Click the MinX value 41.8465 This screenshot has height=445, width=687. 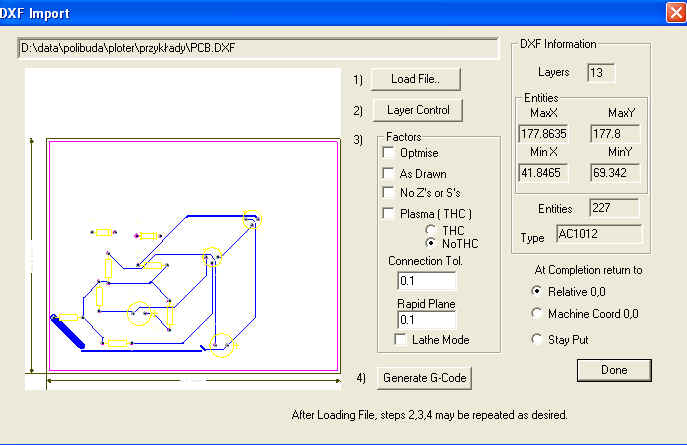(x=543, y=173)
